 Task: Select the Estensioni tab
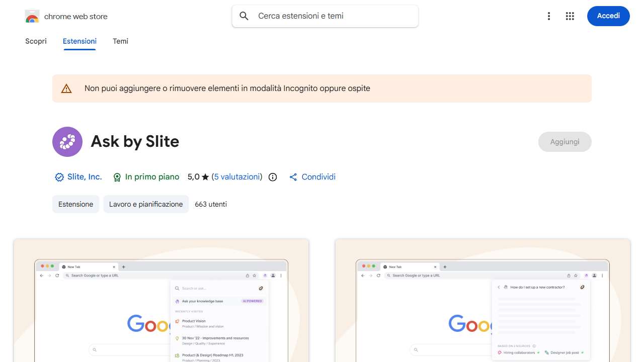pyautogui.click(x=79, y=41)
